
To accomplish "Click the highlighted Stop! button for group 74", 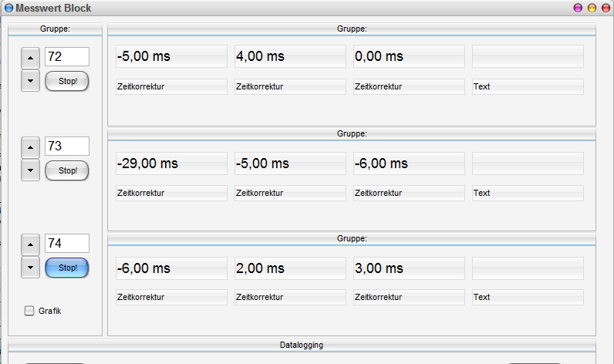I will [67, 268].
